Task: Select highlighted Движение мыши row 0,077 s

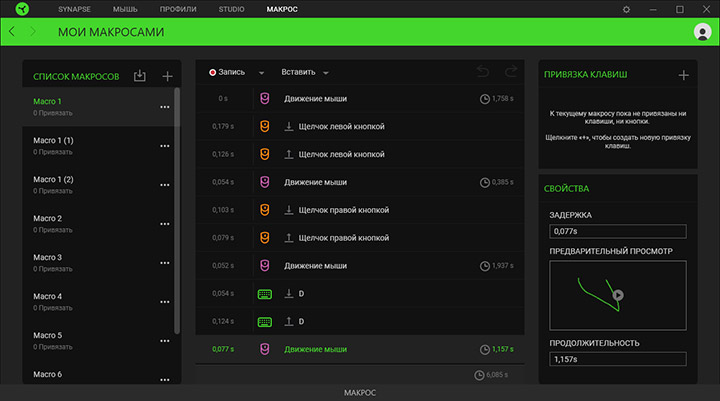Action: 360,350
